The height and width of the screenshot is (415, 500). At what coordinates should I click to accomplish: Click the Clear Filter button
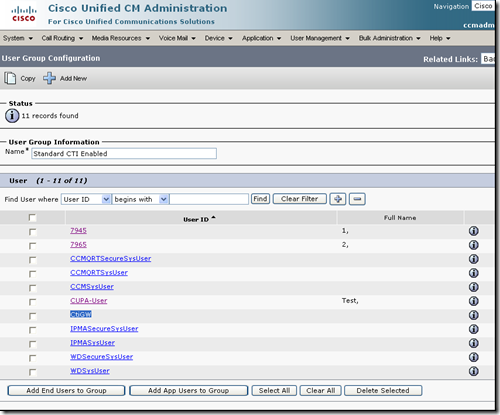(x=299, y=199)
